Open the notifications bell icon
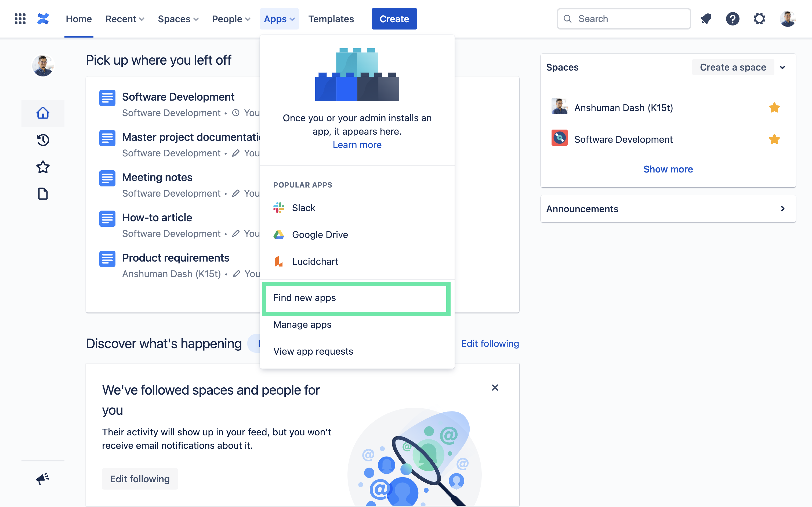Image resolution: width=812 pixels, height=507 pixels. pos(706,19)
